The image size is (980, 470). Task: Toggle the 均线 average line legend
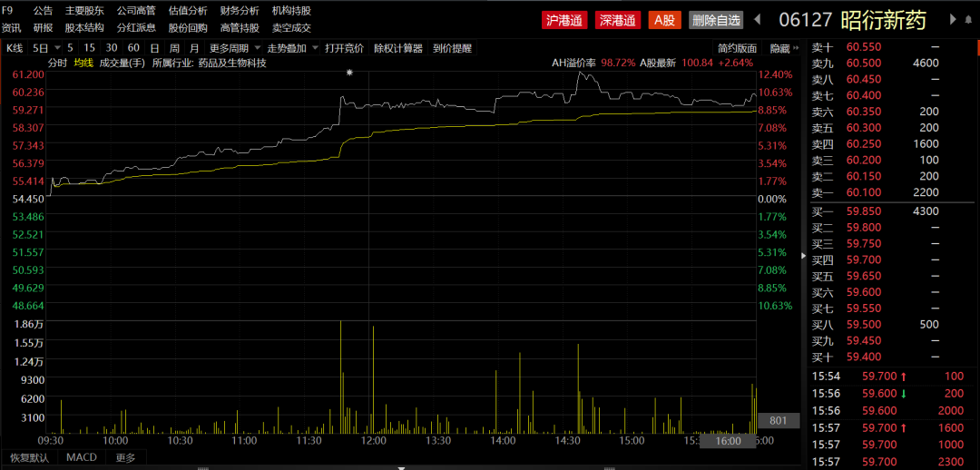[83, 64]
